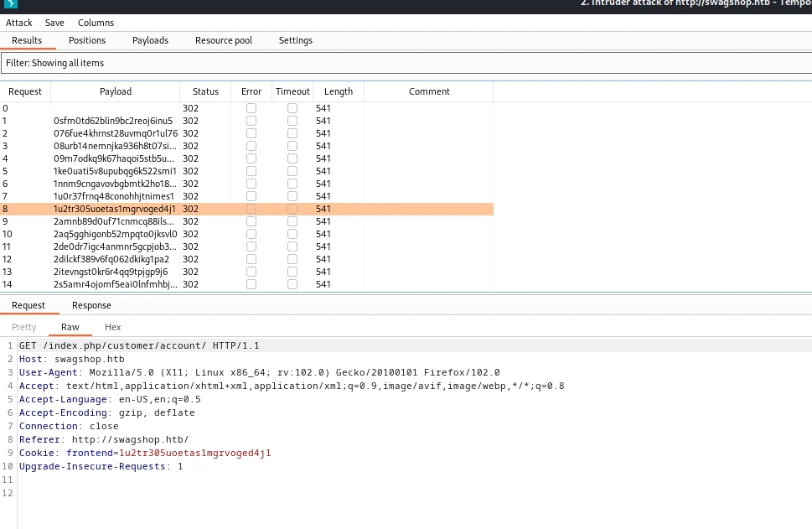Select payload 2de0dr7igc4anmnr5gcpjob3... row
Image resolution: width=812 pixels, height=529 pixels.
click(246, 246)
